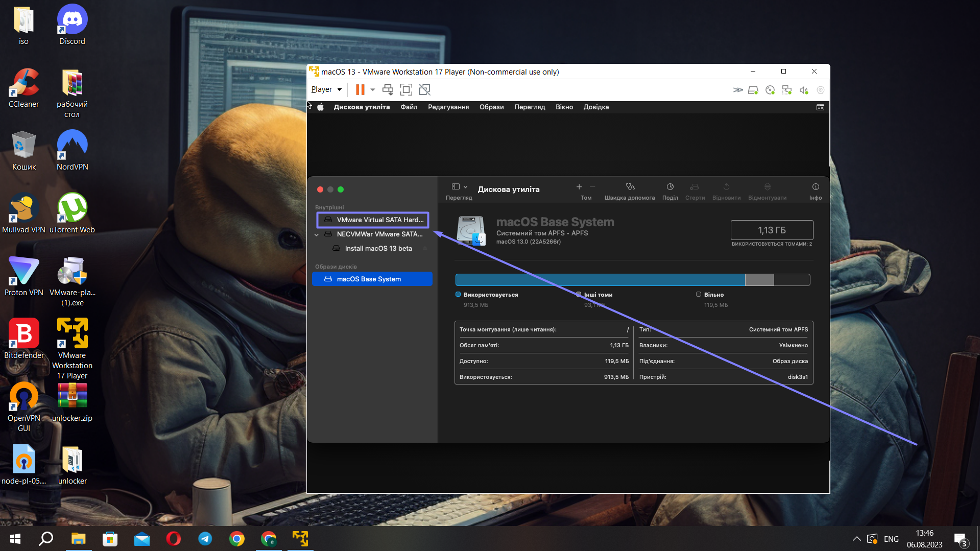Show hidden system tray icons
The height and width of the screenshot is (551, 980).
click(857, 539)
